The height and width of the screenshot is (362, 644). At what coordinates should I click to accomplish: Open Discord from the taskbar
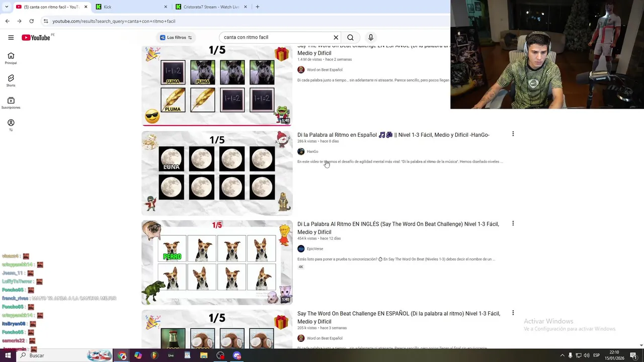(237, 355)
